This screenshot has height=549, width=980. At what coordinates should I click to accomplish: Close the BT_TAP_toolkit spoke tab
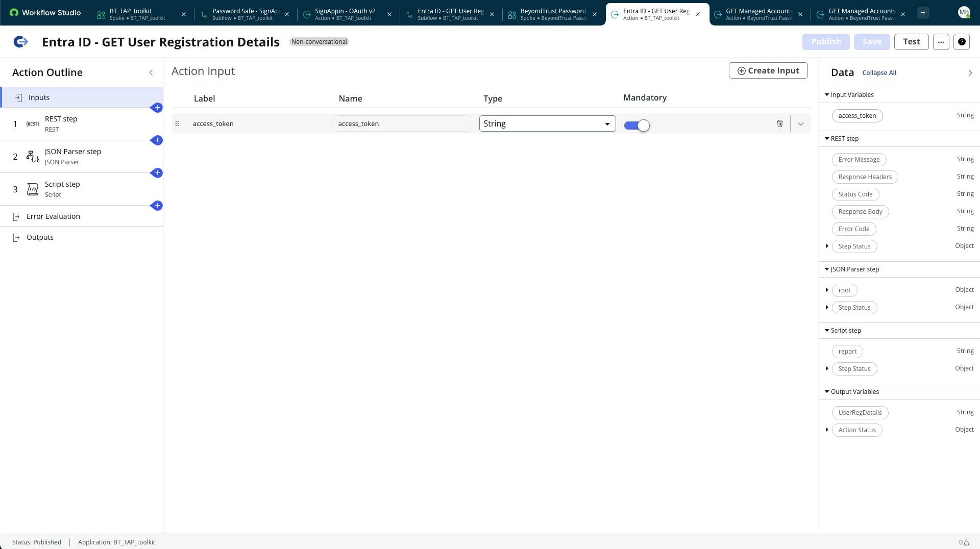point(184,14)
